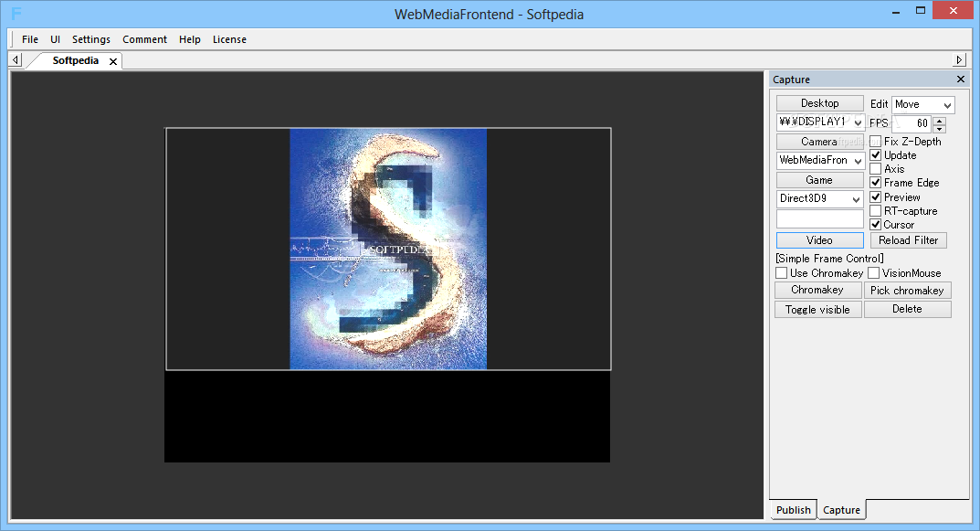Open the UI menu
The width and height of the screenshot is (980, 531).
pyautogui.click(x=55, y=39)
